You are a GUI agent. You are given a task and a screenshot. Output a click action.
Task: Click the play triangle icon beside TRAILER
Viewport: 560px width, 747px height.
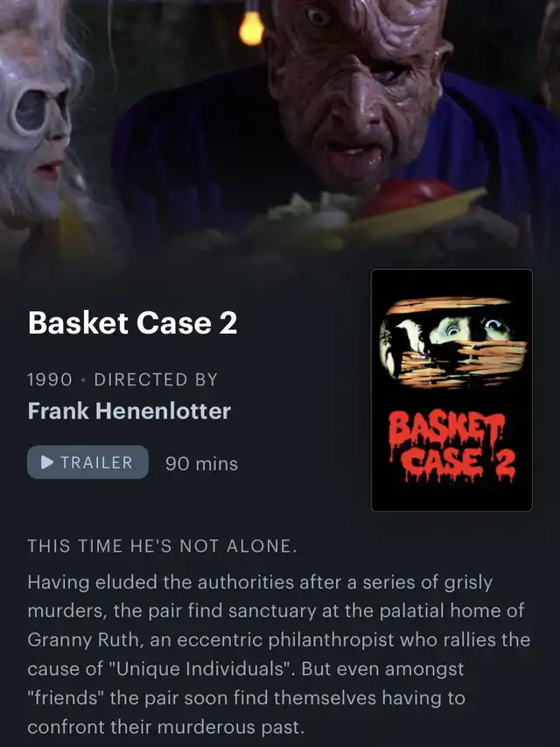pyautogui.click(x=46, y=462)
